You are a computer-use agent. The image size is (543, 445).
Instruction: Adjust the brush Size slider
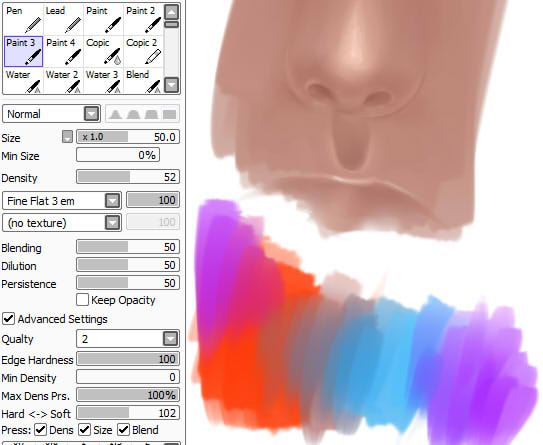tap(128, 137)
